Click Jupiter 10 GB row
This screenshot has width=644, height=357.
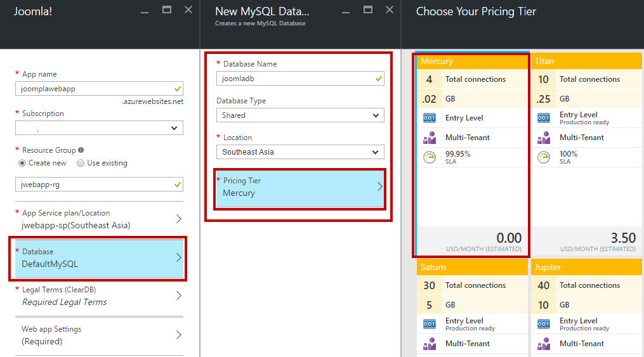coord(586,305)
